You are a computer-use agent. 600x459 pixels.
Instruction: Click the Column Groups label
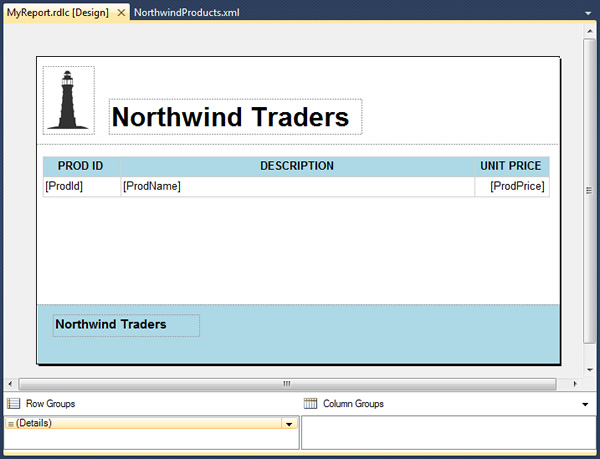353,404
